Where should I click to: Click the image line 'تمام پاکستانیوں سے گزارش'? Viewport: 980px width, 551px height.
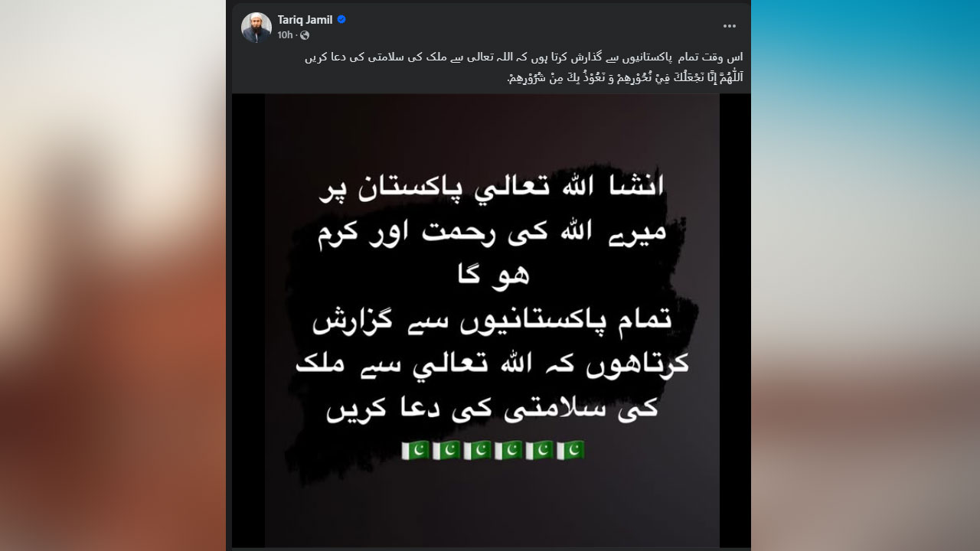coord(492,321)
